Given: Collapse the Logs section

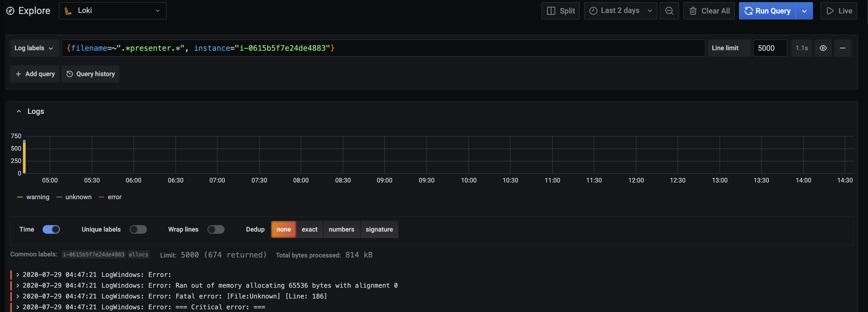Looking at the screenshot, I should [19, 111].
